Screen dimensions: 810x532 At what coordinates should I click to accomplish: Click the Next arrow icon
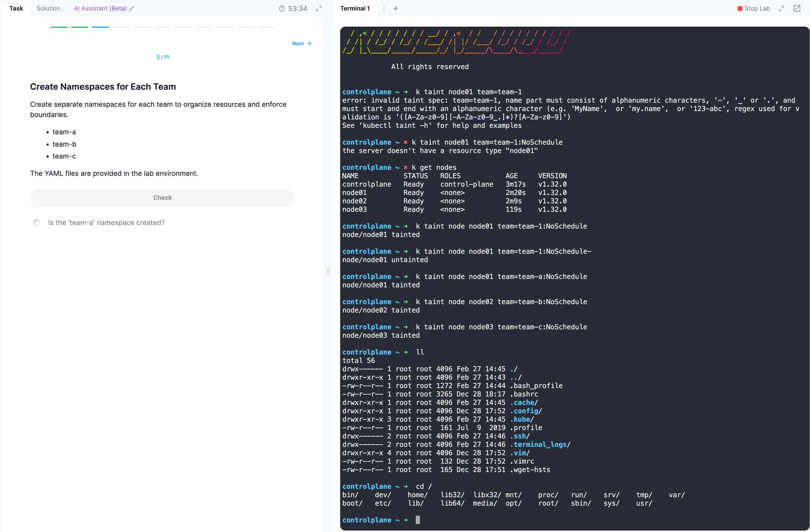tap(309, 43)
